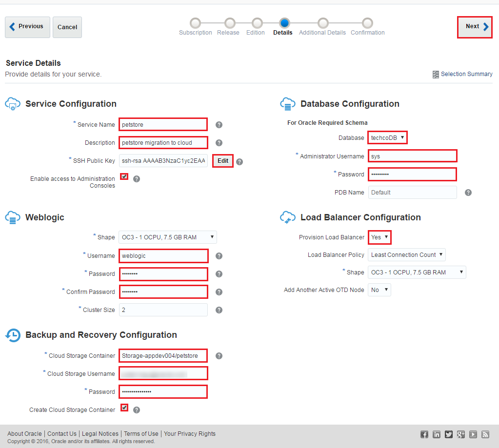
Task: Open help for SSH Public Key
Action: 240,162
